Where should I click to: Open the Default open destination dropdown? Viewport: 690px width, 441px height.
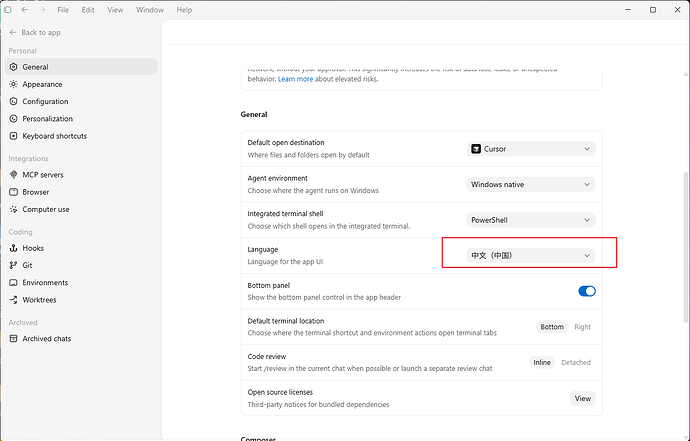coord(531,149)
